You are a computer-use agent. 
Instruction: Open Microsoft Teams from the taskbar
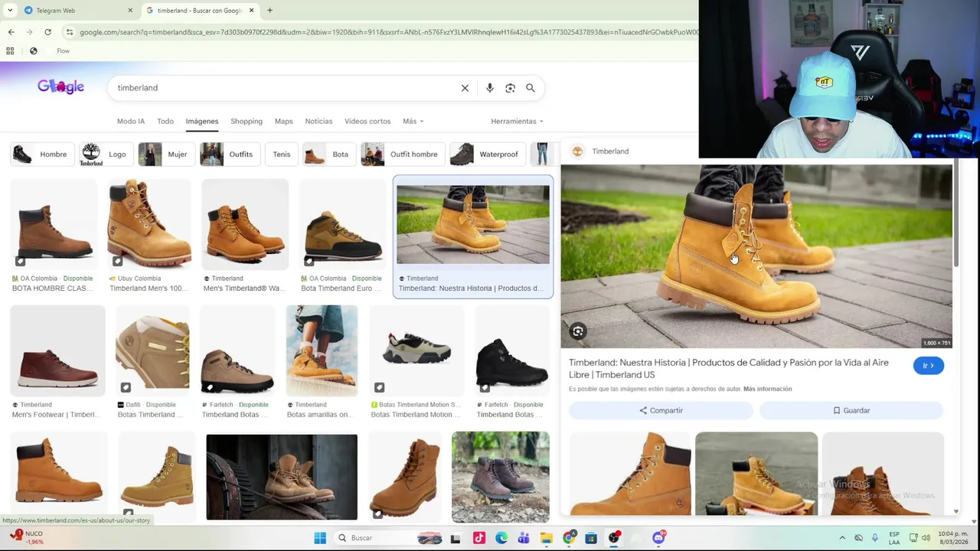524,538
